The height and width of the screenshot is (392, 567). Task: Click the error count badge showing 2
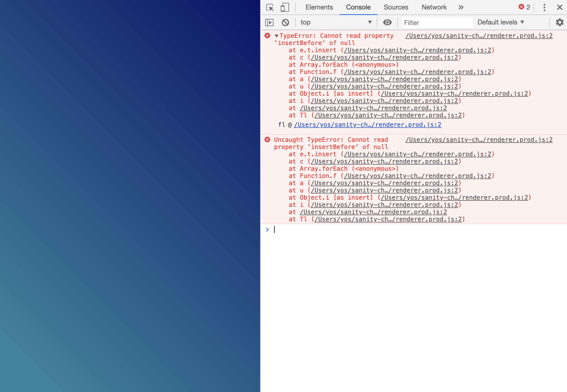pyautogui.click(x=524, y=8)
